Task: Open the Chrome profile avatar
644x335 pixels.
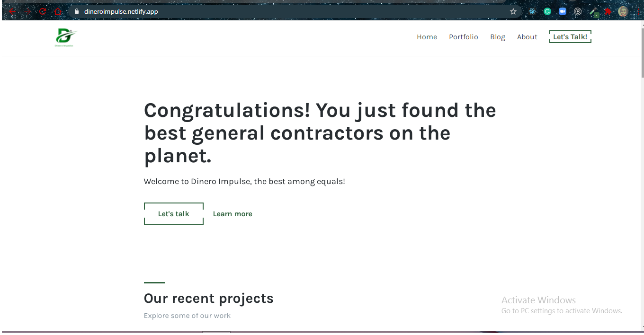Action: coord(623,11)
